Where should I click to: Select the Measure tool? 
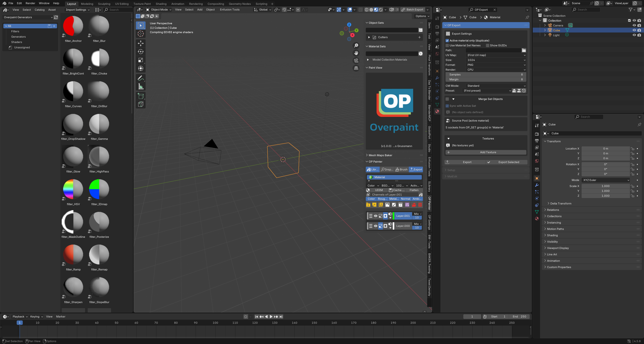[141, 87]
